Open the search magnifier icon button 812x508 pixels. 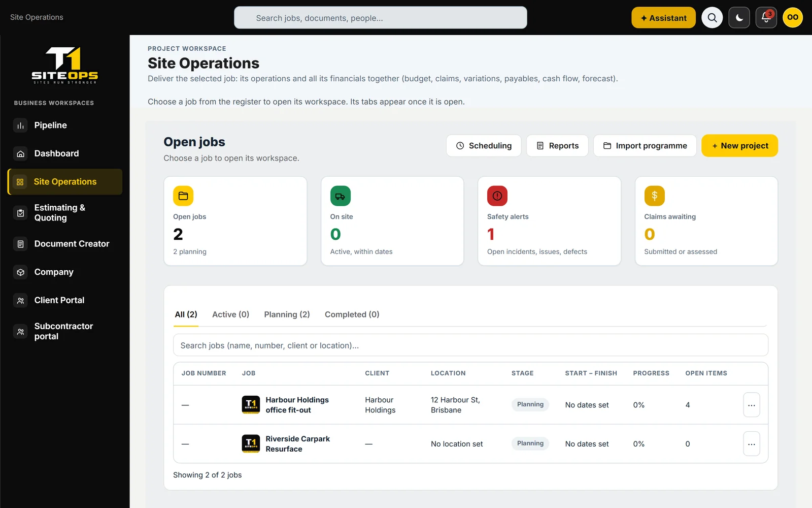coord(712,18)
